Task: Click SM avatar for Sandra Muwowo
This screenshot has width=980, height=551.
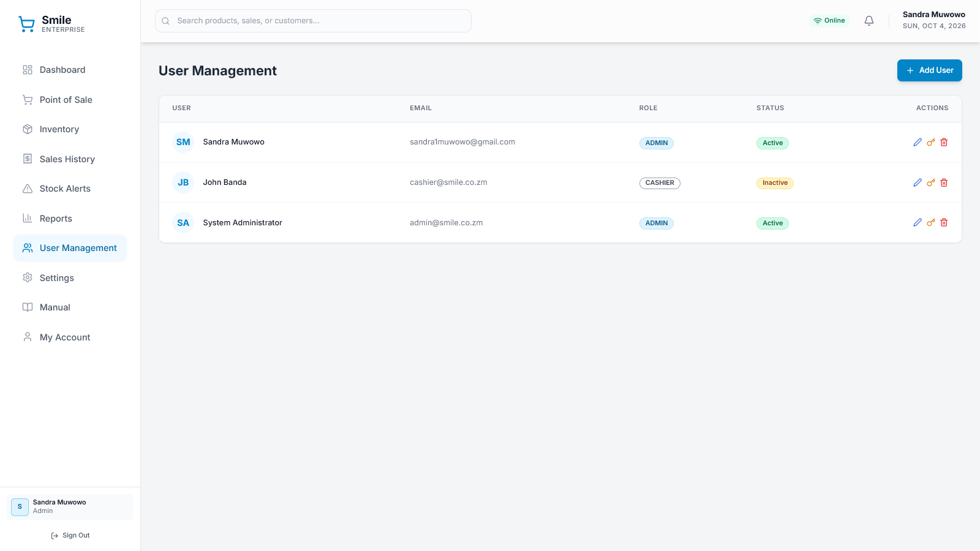Action: tap(183, 142)
